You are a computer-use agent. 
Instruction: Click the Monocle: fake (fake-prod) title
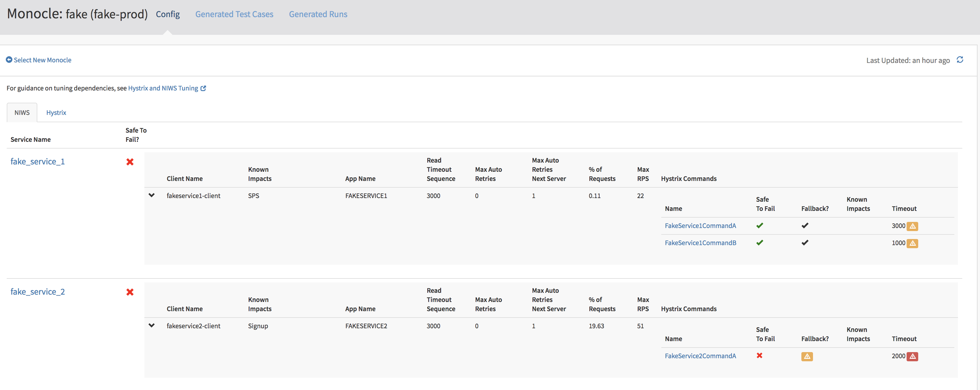point(77,14)
